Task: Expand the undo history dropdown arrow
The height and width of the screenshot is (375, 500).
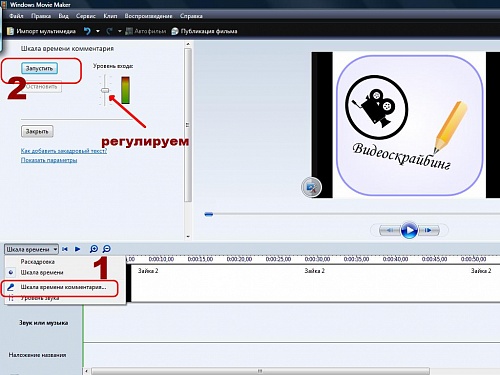Action: point(98,31)
